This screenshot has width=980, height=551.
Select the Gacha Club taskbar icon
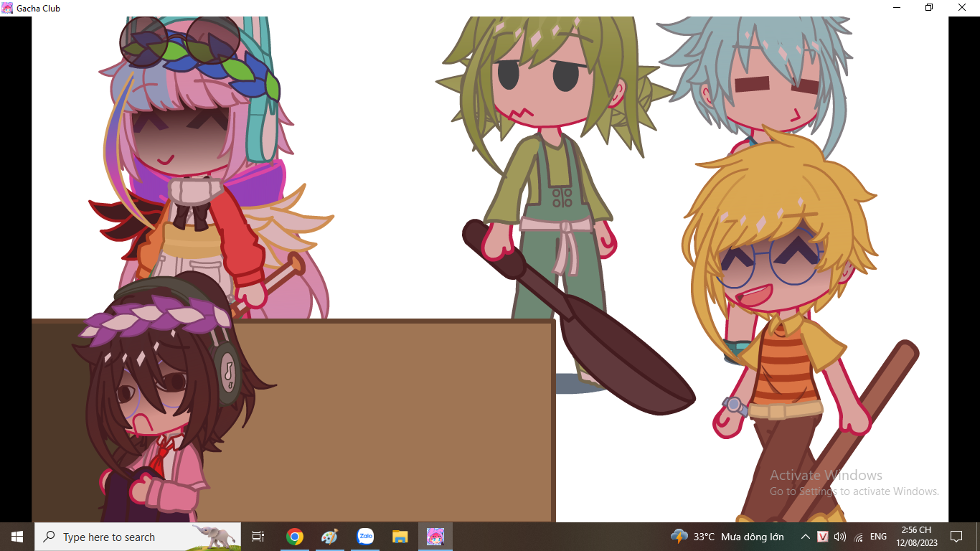coord(435,537)
